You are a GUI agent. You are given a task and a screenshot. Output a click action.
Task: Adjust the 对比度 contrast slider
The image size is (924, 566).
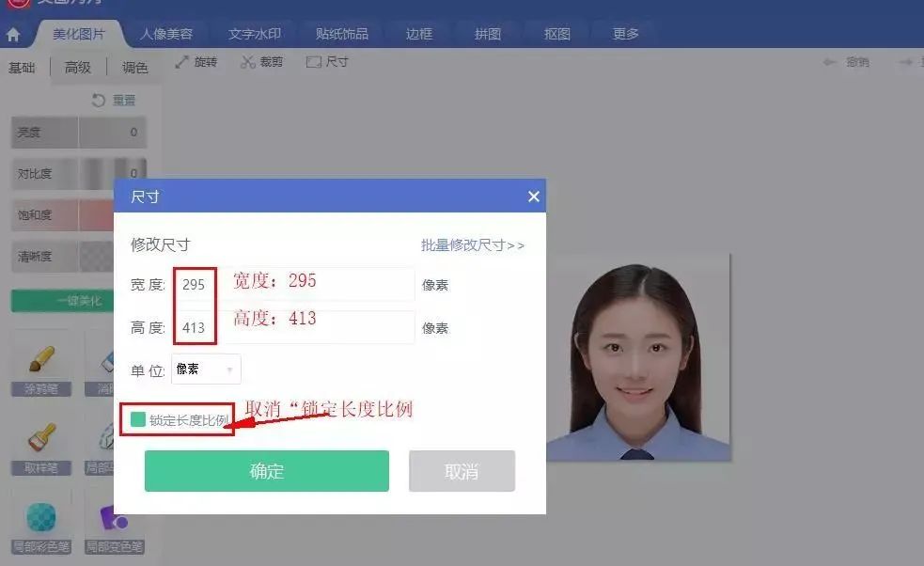78,173
